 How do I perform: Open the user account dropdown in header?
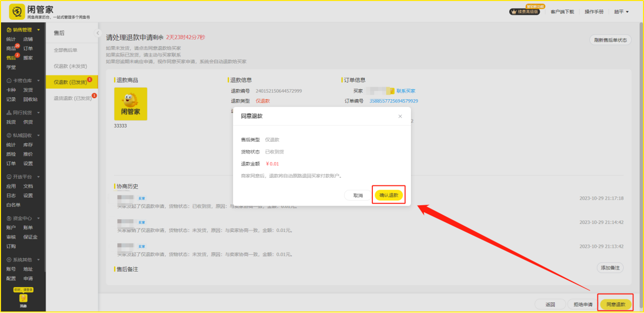pyautogui.click(x=621, y=12)
